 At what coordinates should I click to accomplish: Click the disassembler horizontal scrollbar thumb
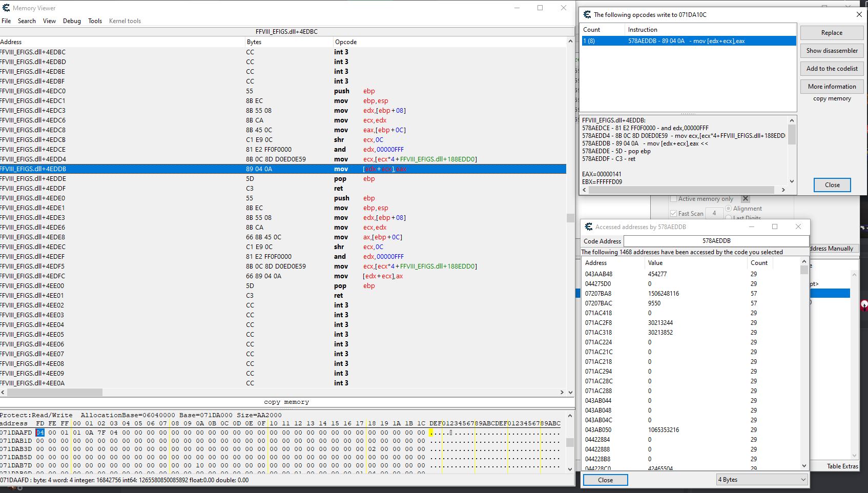click(x=55, y=392)
